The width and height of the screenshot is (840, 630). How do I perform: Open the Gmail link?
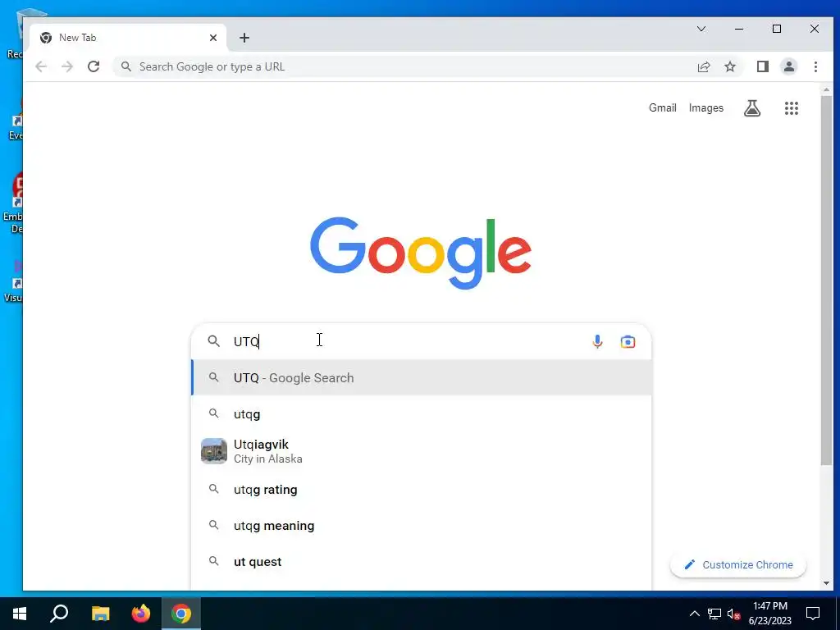pyautogui.click(x=663, y=107)
